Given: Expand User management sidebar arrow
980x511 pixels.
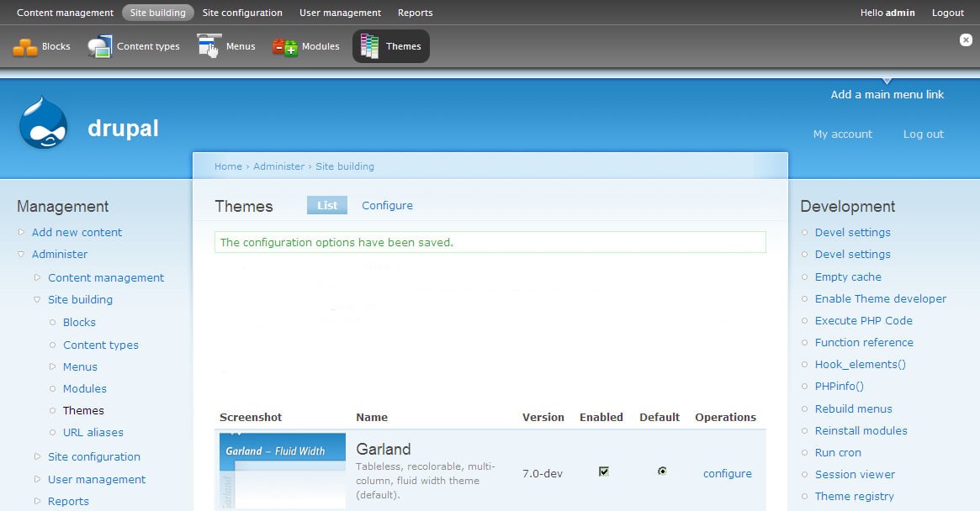Looking at the screenshot, I should pyautogui.click(x=38, y=478).
